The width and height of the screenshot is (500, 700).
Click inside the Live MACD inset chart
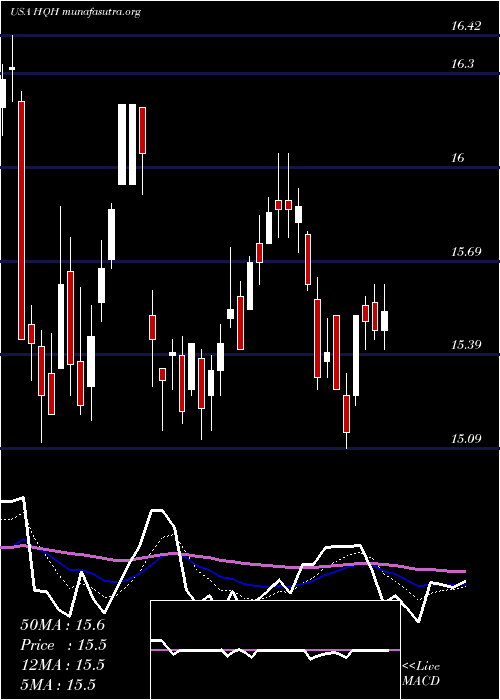click(275, 650)
